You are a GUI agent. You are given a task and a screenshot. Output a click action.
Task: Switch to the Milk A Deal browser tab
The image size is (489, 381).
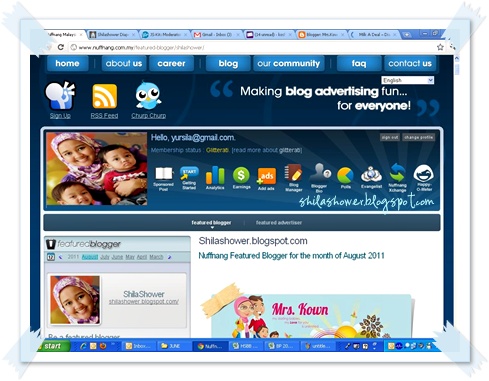(374, 34)
